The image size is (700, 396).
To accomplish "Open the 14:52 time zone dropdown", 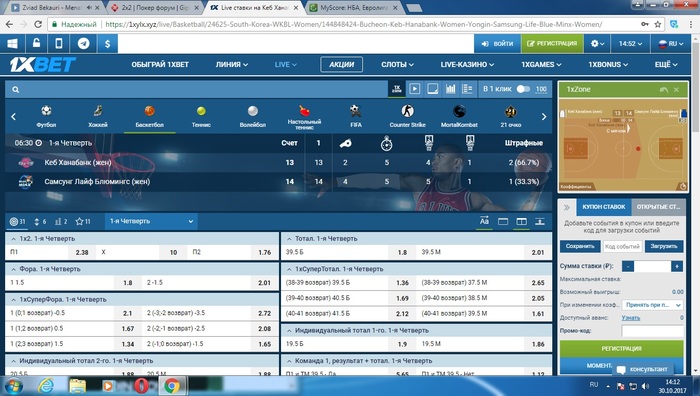I will pyautogui.click(x=630, y=44).
